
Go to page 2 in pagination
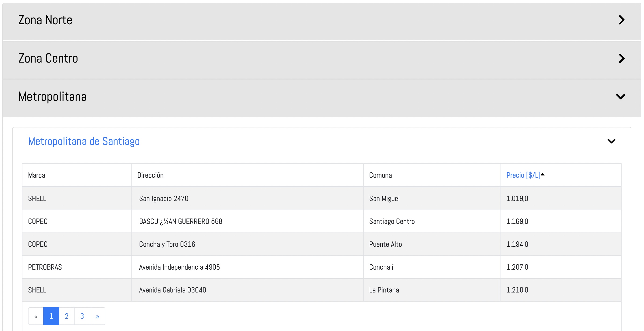tap(67, 316)
